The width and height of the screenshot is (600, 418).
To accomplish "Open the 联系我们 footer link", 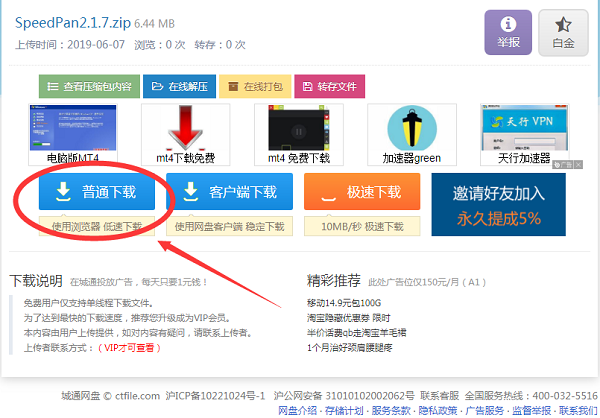I will pyautogui.click(x=578, y=410).
